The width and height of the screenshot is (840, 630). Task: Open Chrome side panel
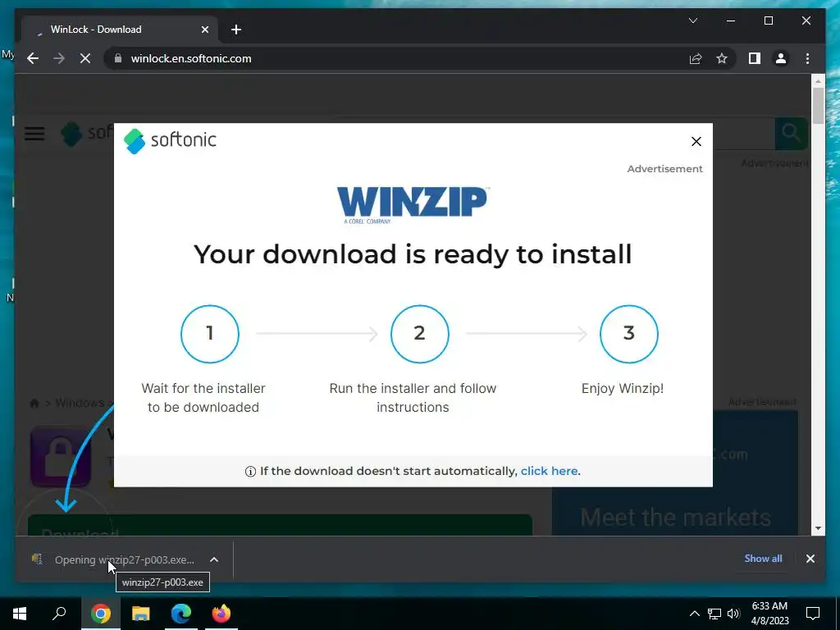point(755,58)
